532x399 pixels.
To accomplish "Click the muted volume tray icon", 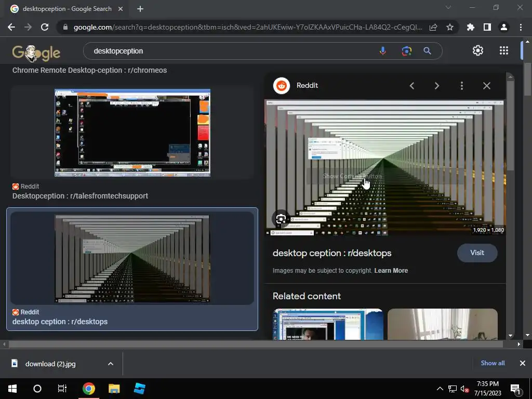I will [465, 389].
